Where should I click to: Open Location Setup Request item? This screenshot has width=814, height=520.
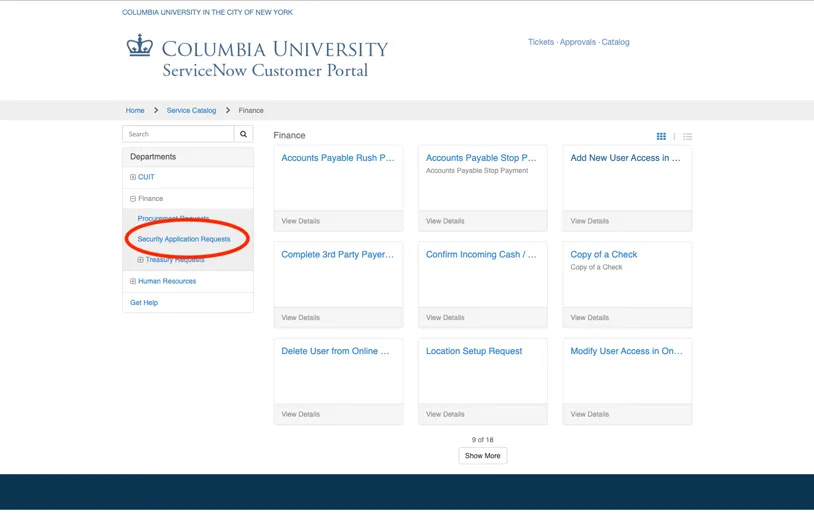[x=474, y=351]
